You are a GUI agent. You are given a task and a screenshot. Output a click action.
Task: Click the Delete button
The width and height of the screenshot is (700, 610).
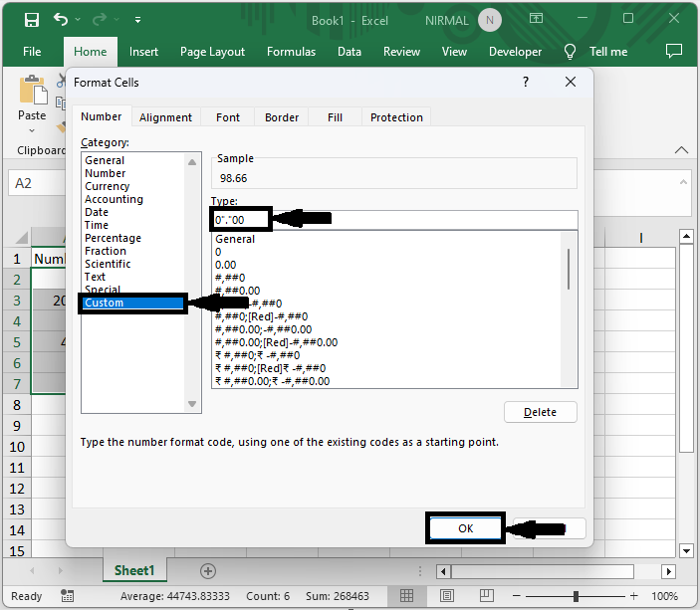[x=540, y=412]
